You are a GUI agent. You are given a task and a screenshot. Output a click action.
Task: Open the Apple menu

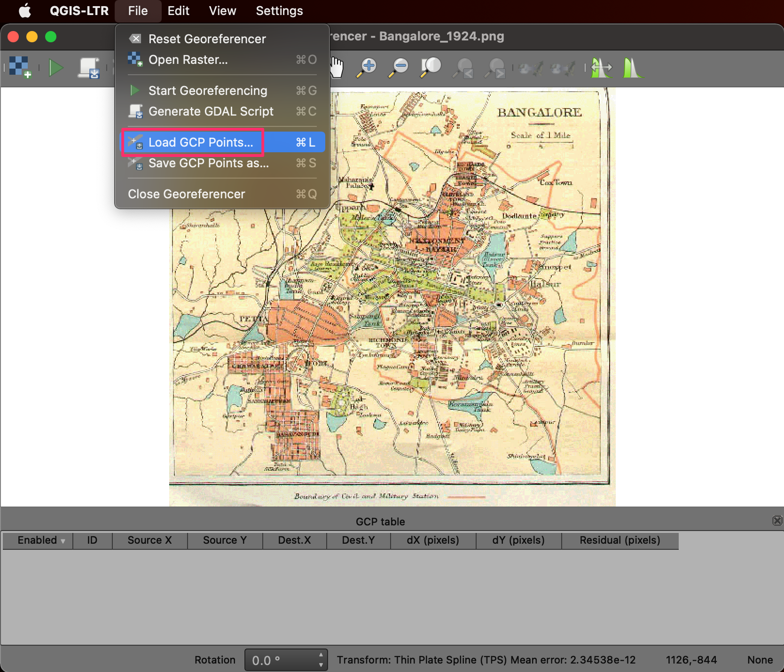pyautogui.click(x=25, y=10)
